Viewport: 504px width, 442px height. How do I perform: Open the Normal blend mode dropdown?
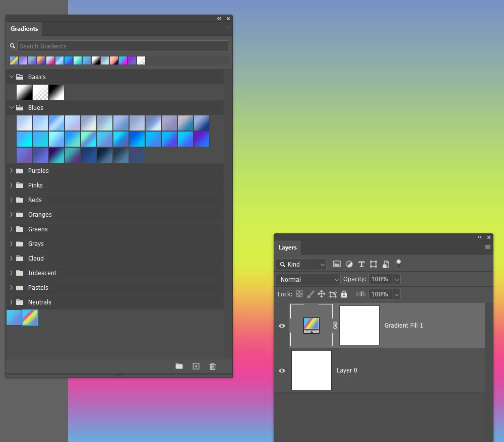coord(308,279)
